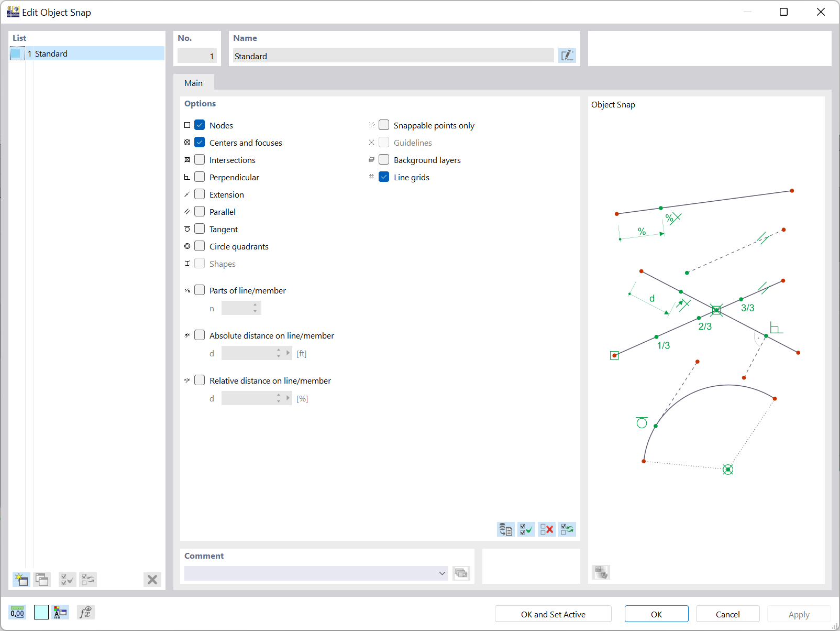
Task: Click the edit name icon beside Standard
Action: click(x=567, y=56)
